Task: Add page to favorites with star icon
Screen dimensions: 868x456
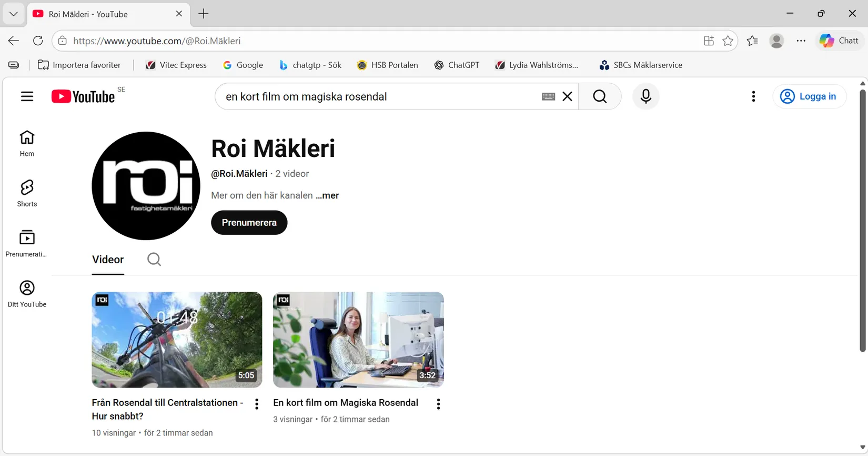Action: tap(728, 41)
